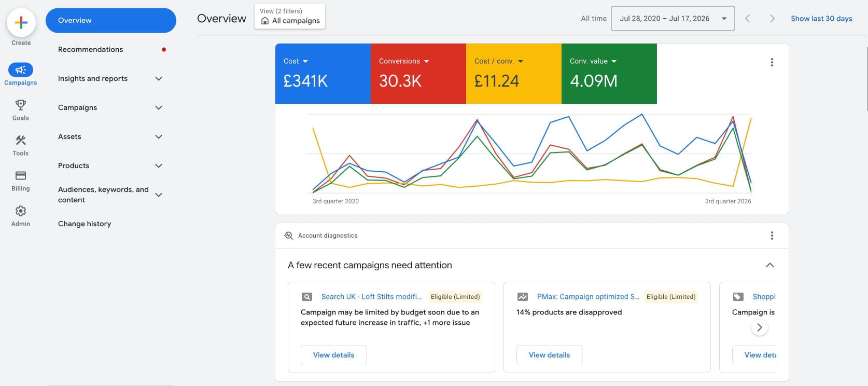Viewport: 868px width, 386px height.
Task: Open the Search UK - Loft Stilts campaign link
Action: (371, 297)
